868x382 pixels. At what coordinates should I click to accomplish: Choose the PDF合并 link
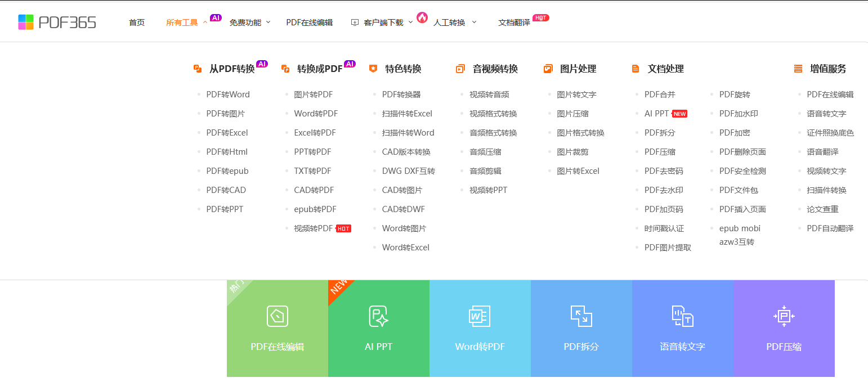click(660, 95)
